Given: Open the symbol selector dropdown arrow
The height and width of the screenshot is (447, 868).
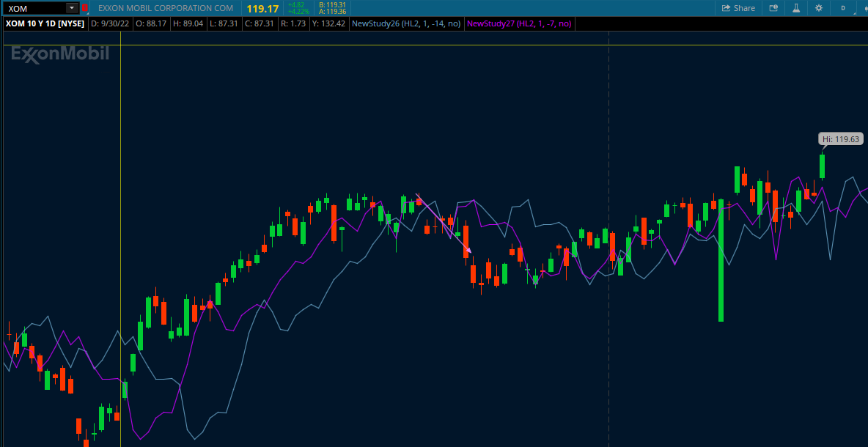Looking at the screenshot, I should (72, 8).
